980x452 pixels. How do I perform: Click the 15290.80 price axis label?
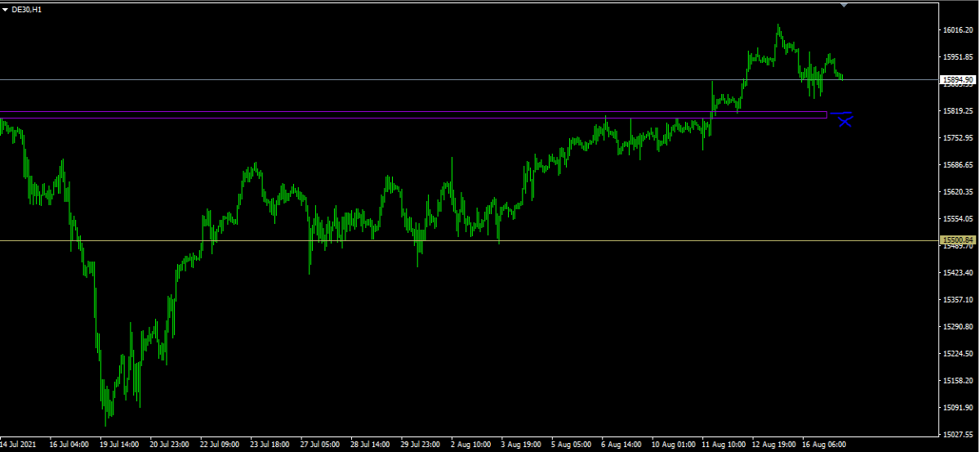pyautogui.click(x=958, y=327)
